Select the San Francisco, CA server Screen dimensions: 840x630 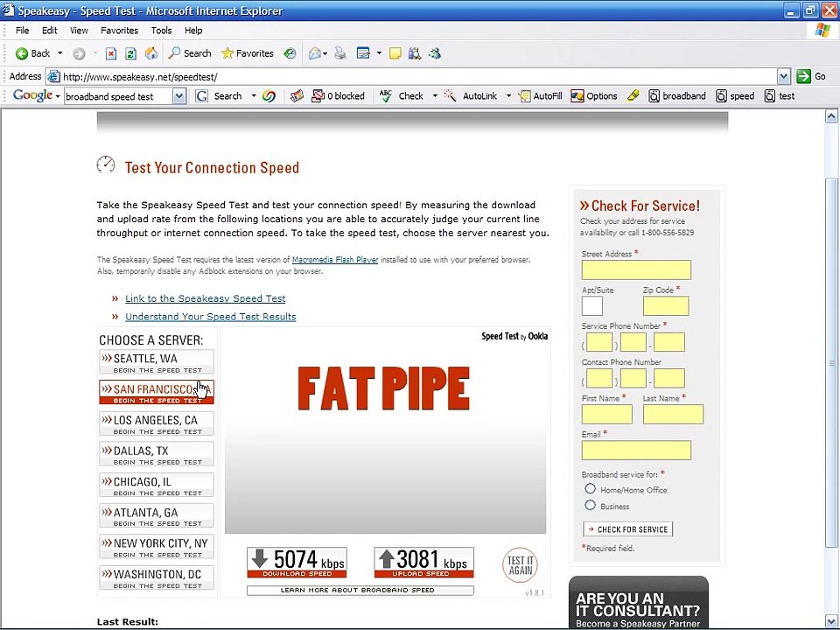(157, 393)
